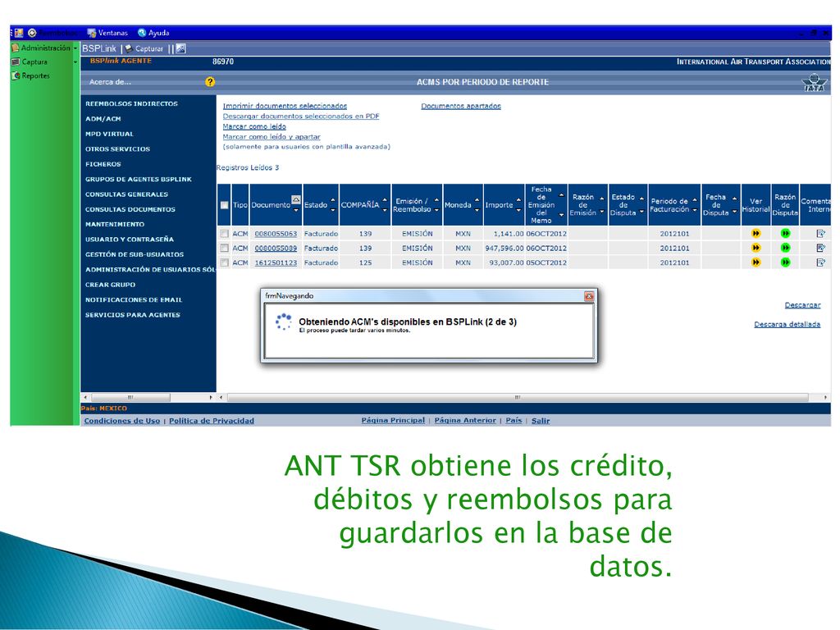Viewport: 840px width, 630px height.
Task: Open Ver Historial for document 0080055089
Action: tap(756, 248)
